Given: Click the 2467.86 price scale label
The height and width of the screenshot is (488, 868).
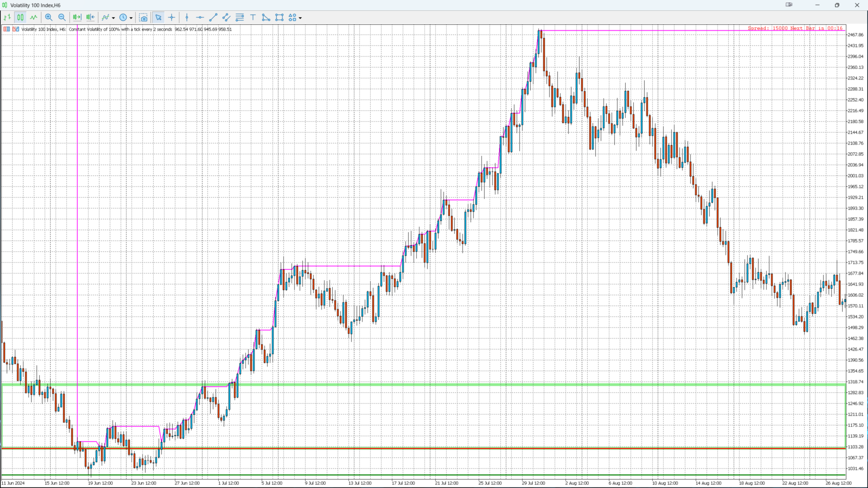Looking at the screenshot, I should 855,35.
